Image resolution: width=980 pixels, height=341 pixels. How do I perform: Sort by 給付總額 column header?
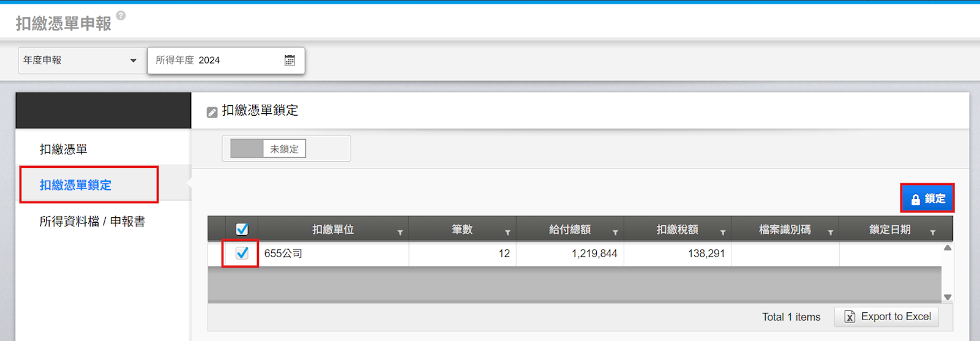(x=570, y=230)
